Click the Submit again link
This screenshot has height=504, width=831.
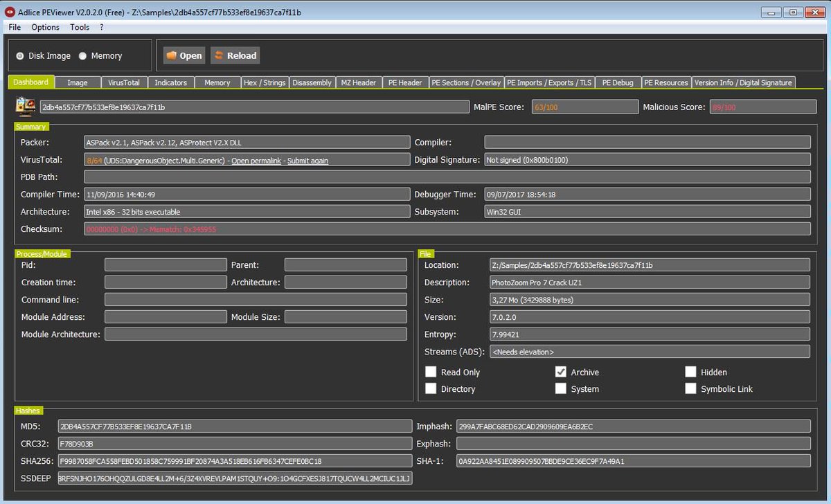point(307,161)
